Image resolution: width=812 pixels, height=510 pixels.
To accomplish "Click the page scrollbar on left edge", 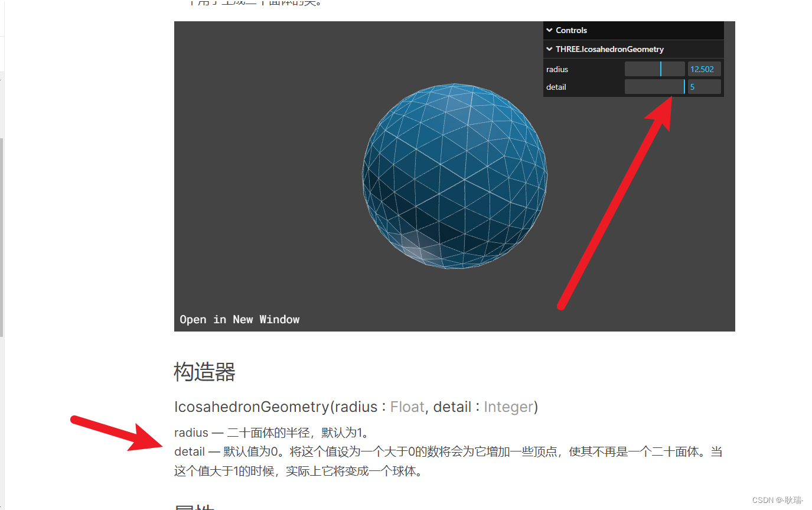I will 2,236.
